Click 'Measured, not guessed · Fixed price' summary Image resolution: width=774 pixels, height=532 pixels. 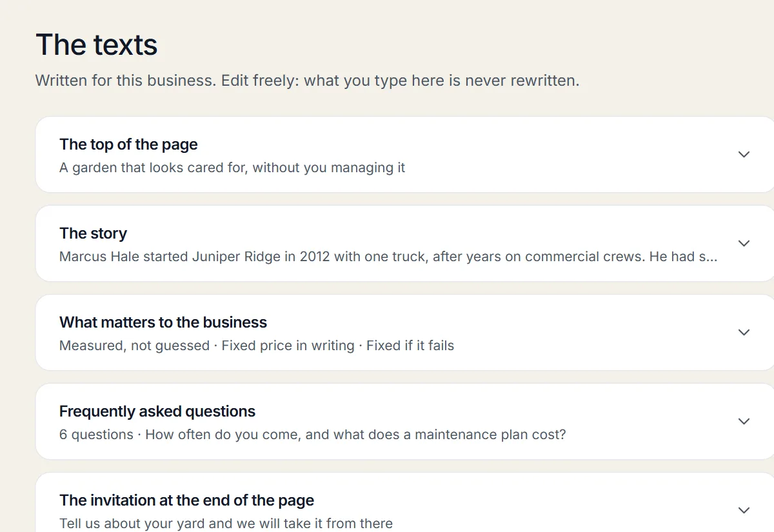point(257,346)
